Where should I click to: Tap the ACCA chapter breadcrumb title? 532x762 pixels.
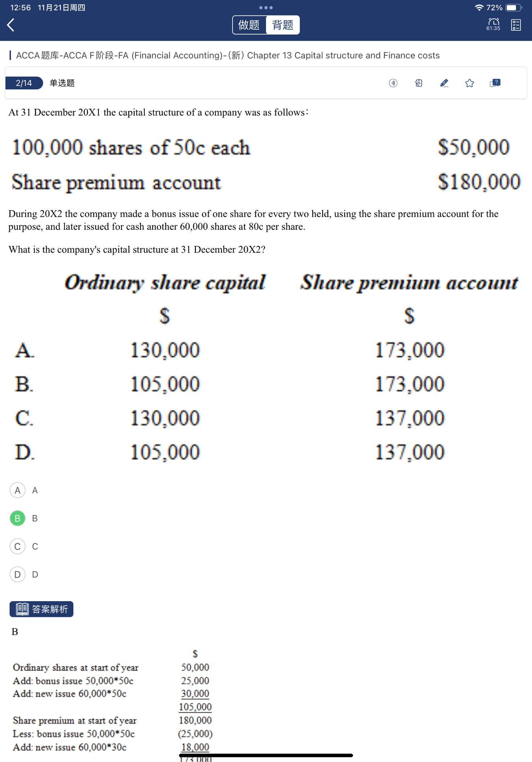(228, 55)
